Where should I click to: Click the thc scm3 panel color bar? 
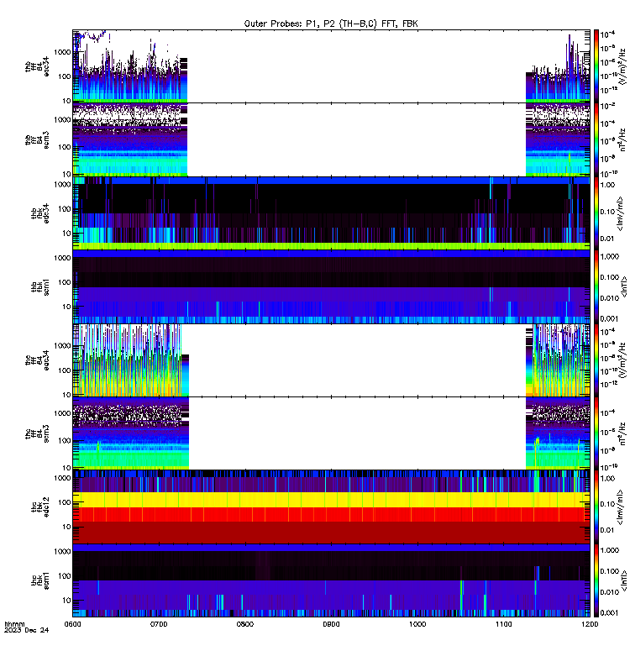pos(596,433)
